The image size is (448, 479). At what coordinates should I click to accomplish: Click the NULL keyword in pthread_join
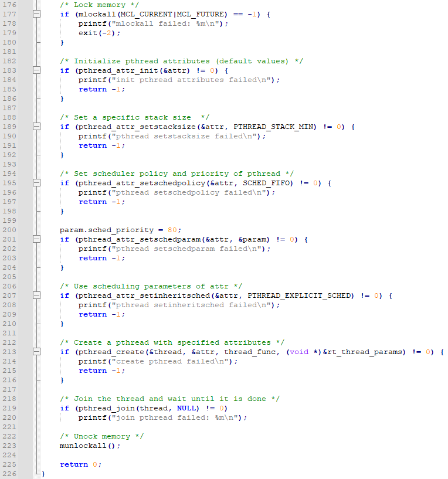coord(188,408)
